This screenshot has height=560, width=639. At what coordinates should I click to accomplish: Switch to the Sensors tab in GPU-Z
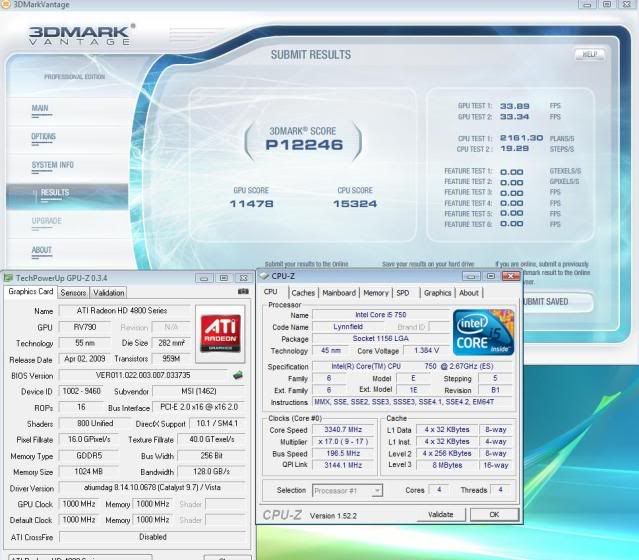click(73, 293)
